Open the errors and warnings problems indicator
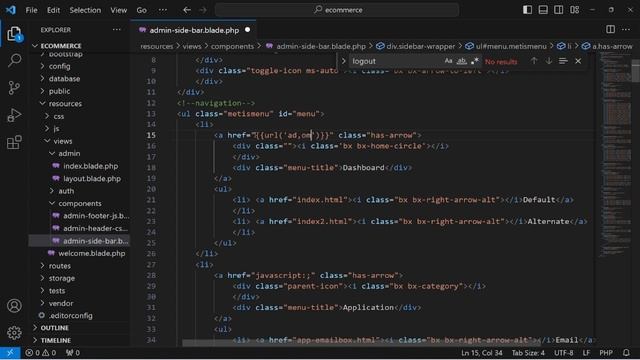 click(x=40, y=353)
